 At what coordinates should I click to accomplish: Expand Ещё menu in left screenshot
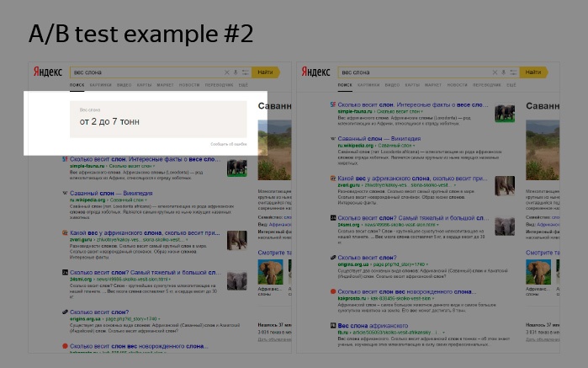[243, 85]
